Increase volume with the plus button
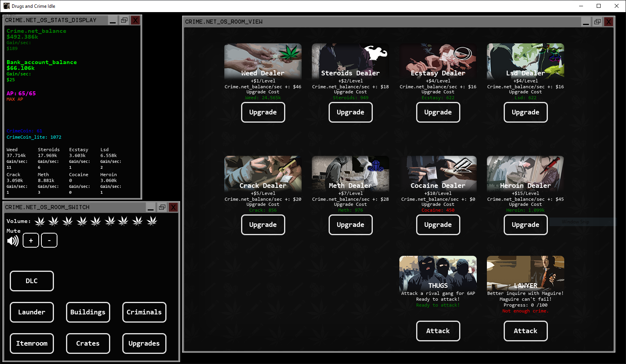 [31, 240]
